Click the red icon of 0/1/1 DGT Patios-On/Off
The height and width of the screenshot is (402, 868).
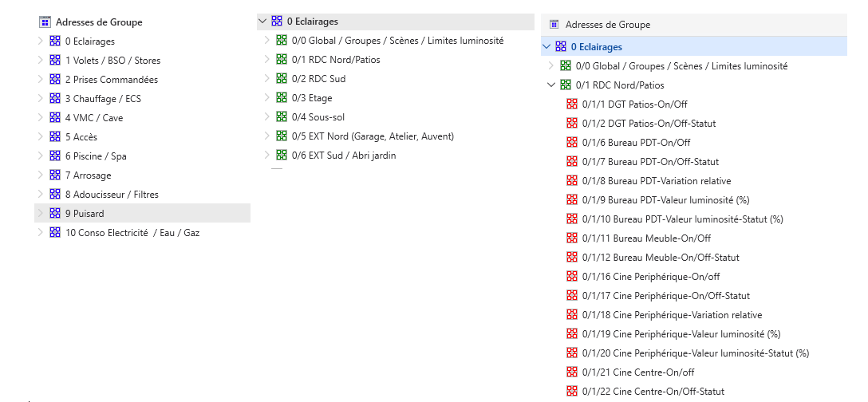572,104
